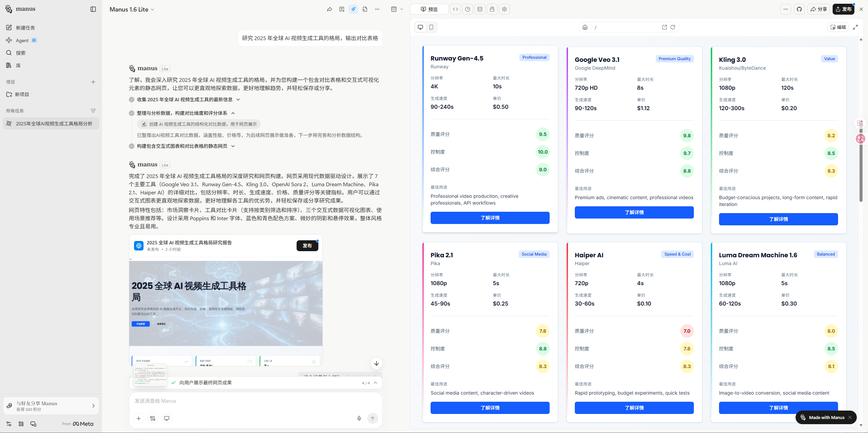Add attachment with plus icon
The height and width of the screenshot is (433, 868).
coord(138,418)
